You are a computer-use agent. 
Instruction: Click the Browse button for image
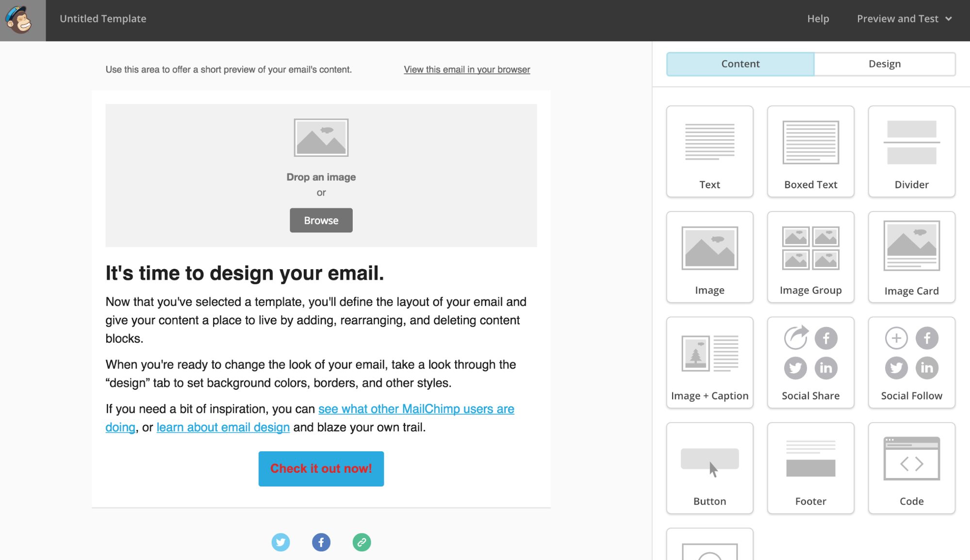tap(321, 219)
